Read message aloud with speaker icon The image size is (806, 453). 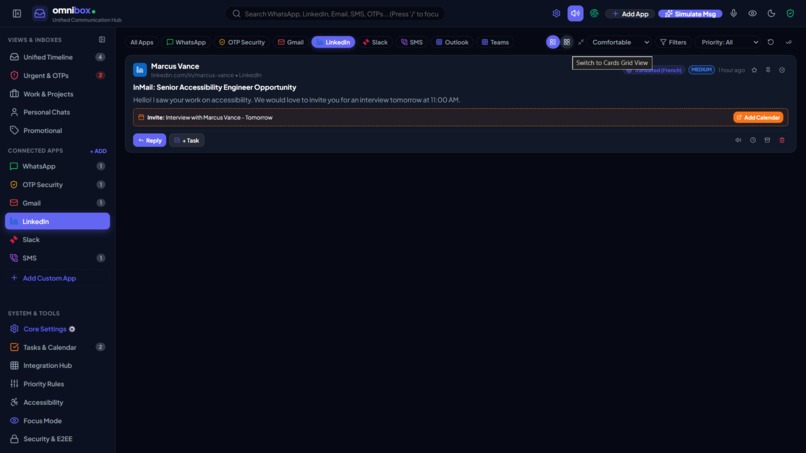point(738,140)
